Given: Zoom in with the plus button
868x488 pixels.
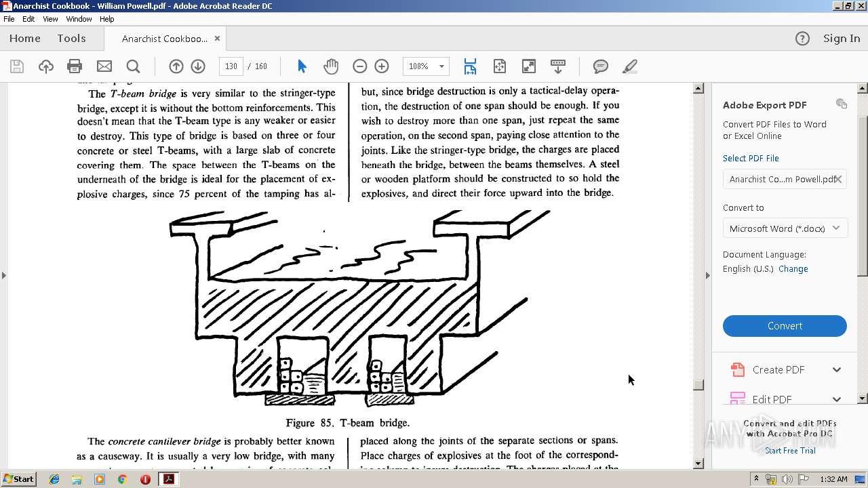Looking at the screenshot, I should pyautogui.click(x=382, y=66).
